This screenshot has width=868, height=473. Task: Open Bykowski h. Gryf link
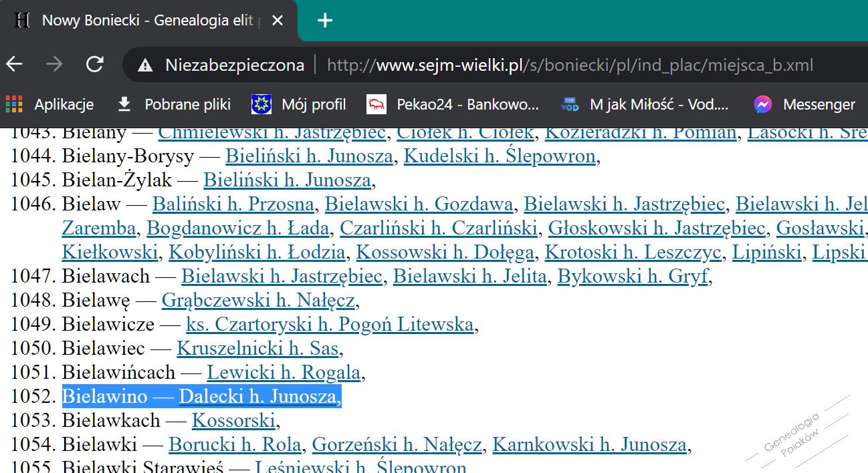pyautogui.click(x=633, y=277)
